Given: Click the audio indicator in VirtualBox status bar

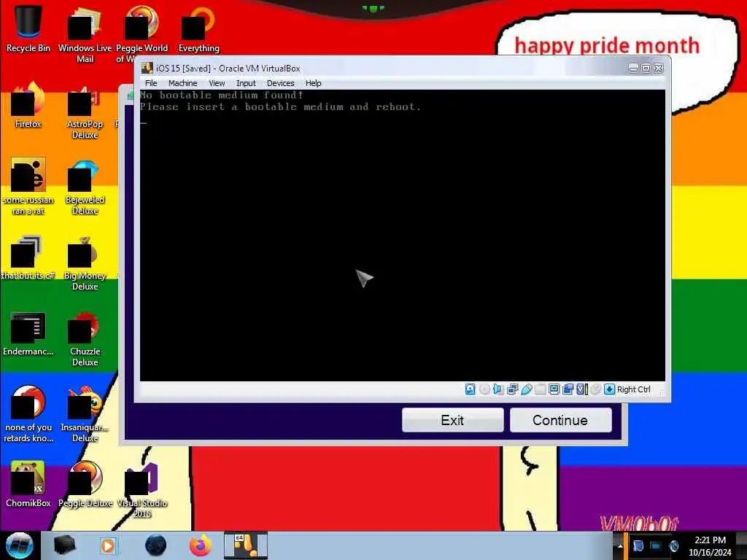Looking at the screenshot, I should coord(498,389).
